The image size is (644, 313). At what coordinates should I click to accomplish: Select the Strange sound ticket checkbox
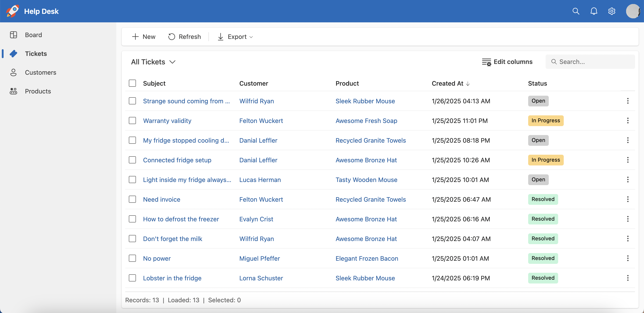coord(132,101)
